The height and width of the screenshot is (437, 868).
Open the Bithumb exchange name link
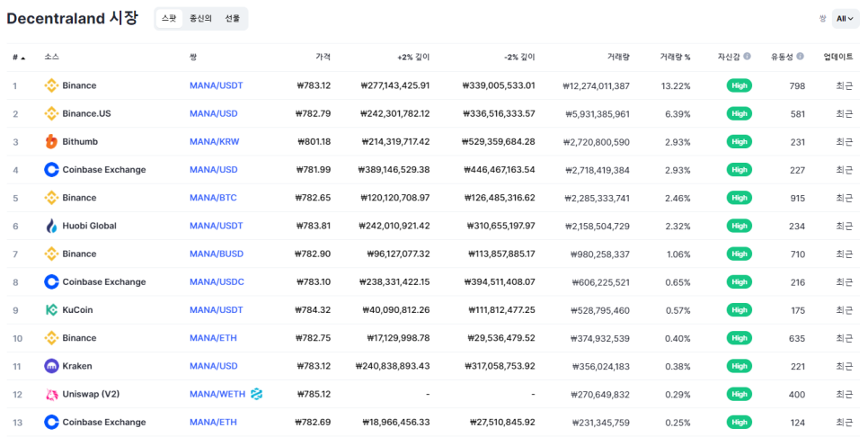click(80, 142)
